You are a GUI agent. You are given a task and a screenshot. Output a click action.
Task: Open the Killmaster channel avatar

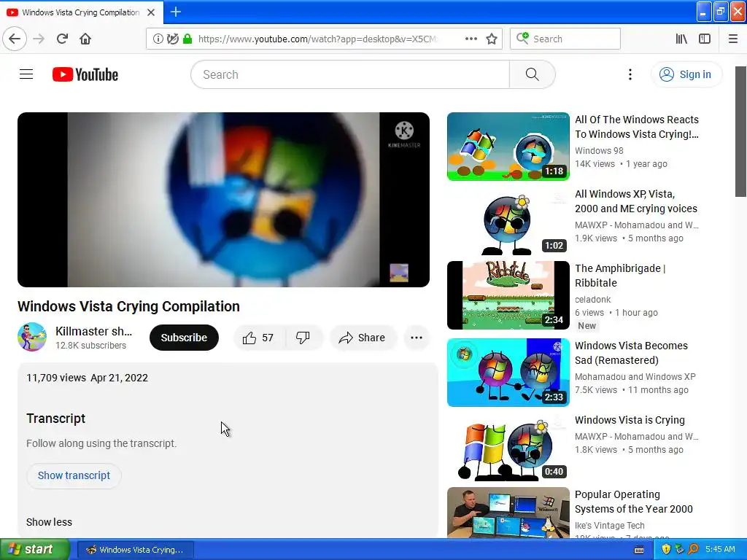32,337
